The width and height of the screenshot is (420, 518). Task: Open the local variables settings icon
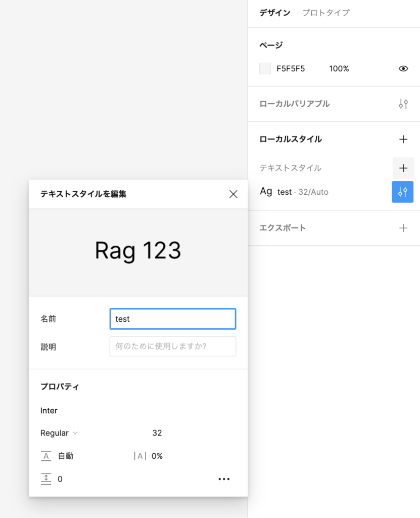click(x=403, y=104)
